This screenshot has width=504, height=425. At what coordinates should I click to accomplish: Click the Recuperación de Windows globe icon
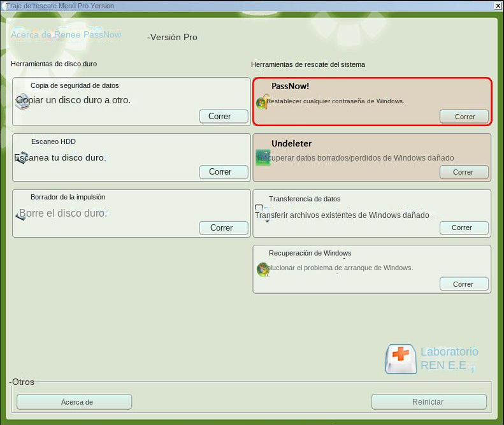tap(263, 270)
